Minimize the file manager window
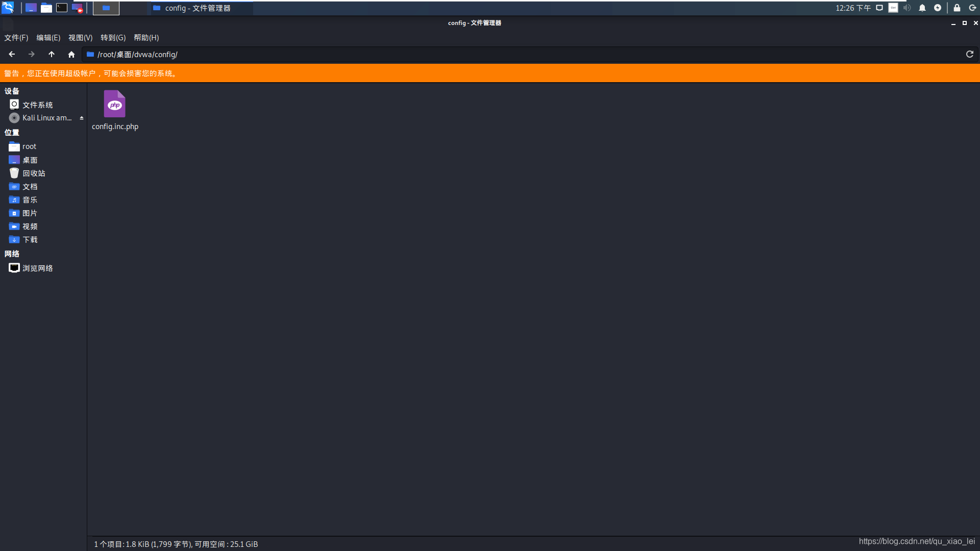The width and height of the screenshot is (980, 551). click(953, 23)
